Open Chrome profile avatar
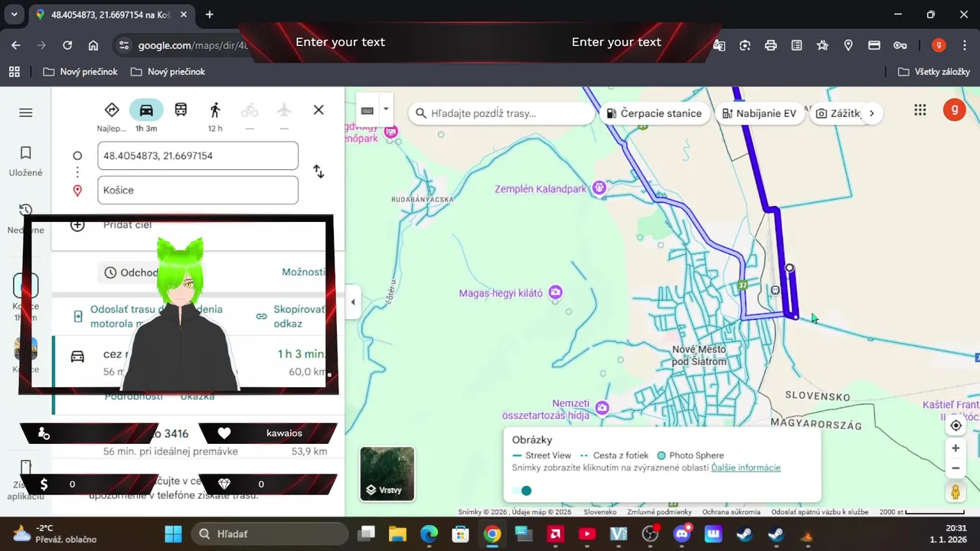Viewport: 980px width, 551px height. click(x=939, y=45)
